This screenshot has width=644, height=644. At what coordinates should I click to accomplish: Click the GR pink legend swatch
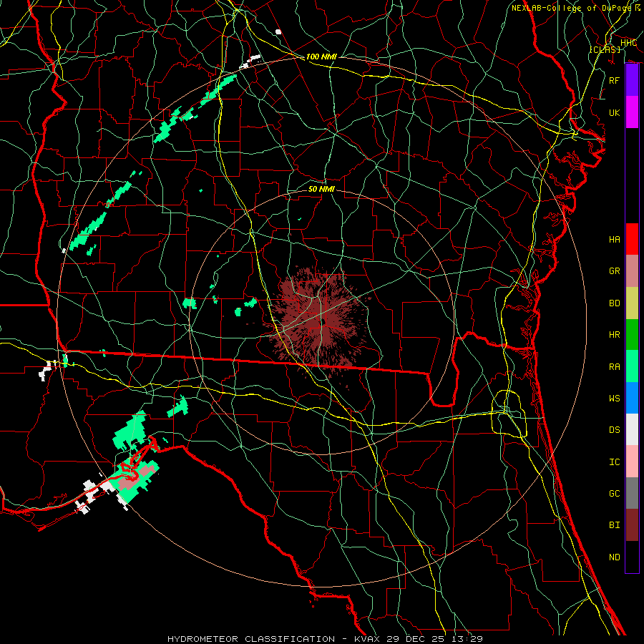click(632, 270)
